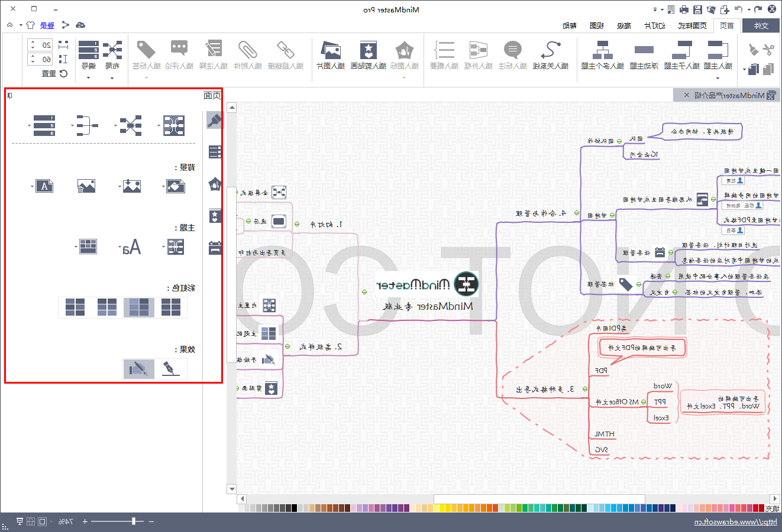Click the 插入外框 (Boundary) ribbon icon
The height and width of the screenshot is (532, 782).
click(x=478, y=51)
